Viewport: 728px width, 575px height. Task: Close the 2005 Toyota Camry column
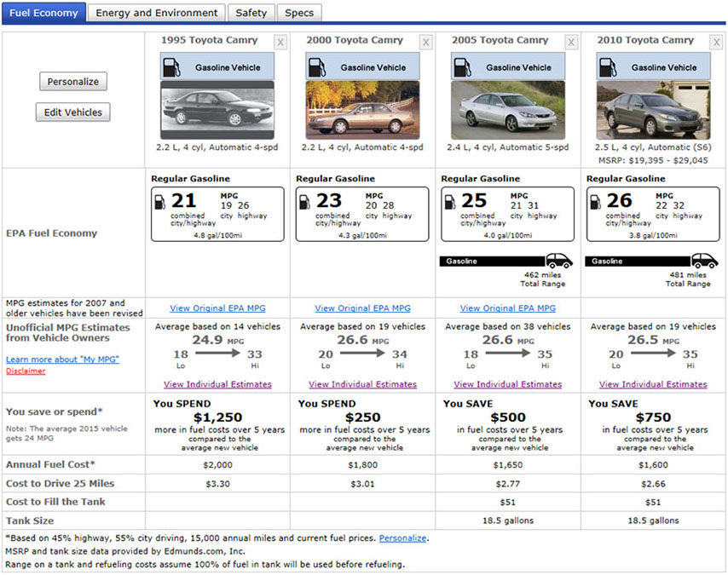pos(571,42)
